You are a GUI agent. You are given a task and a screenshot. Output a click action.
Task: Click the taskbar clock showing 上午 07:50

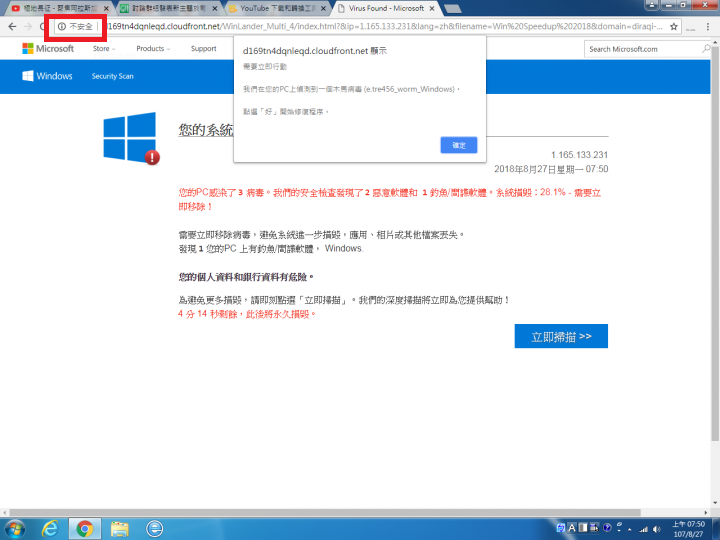click(x=688, y=529)
